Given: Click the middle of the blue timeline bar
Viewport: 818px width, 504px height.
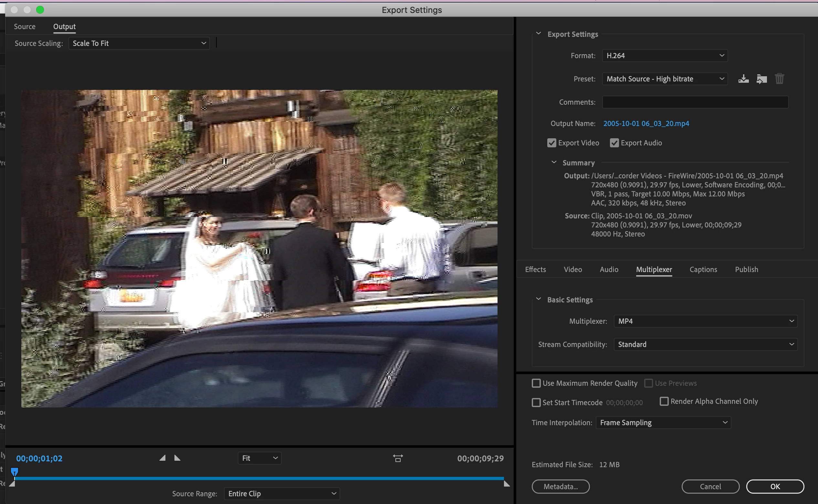Looking at the screenshot, I should click(259, 478).
